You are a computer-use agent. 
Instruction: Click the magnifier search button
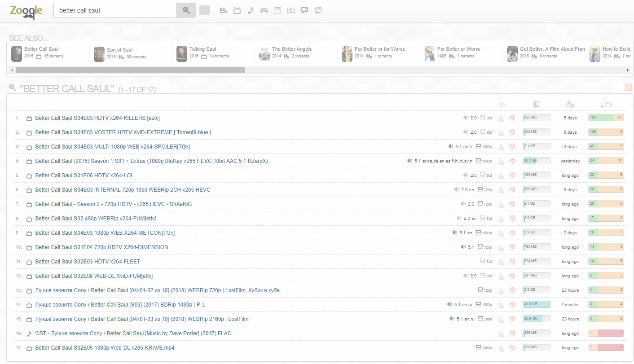tap(186, 10)
